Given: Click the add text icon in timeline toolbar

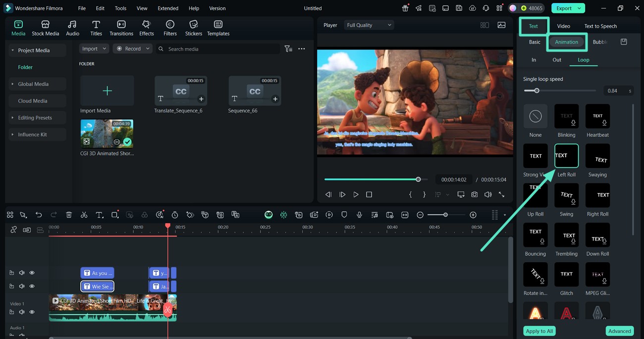Looking at the screenshot, I should 99,215.
